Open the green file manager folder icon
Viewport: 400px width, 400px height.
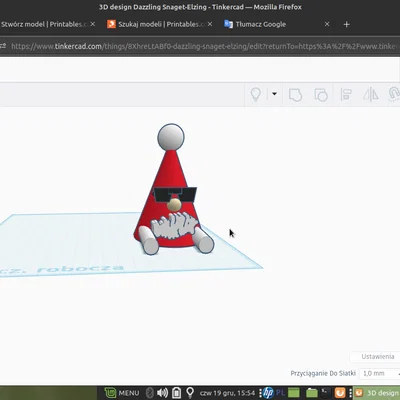click(x=311, y=393)
